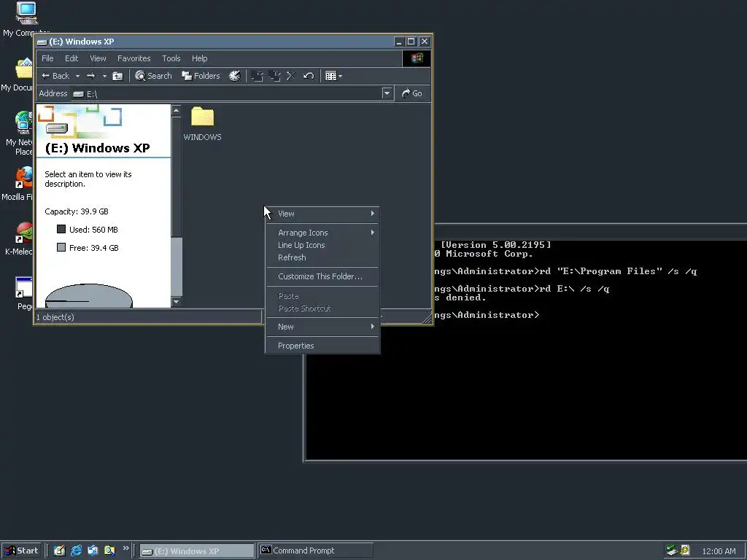This screenshot has width=747, height=560.
Task: Switch to Command Prompt taskbar button
Action: pyautogui.click(x=315, y=551)
